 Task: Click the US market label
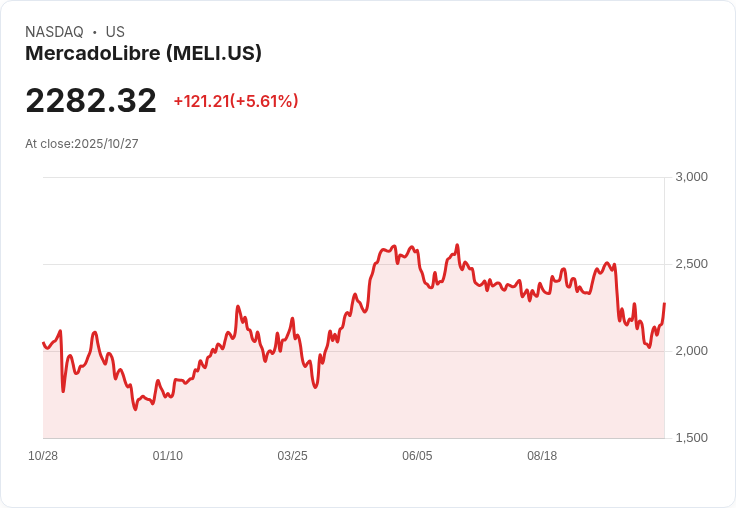coord(115,32)
